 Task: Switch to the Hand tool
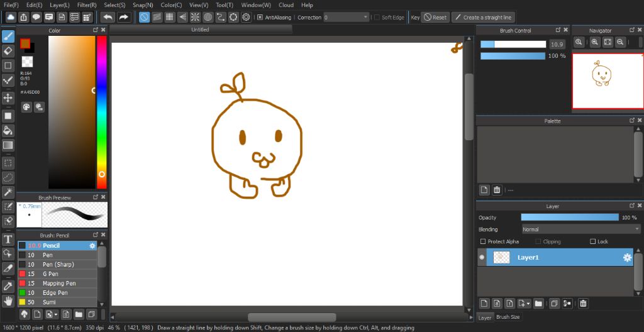click(x=8, y=301)
